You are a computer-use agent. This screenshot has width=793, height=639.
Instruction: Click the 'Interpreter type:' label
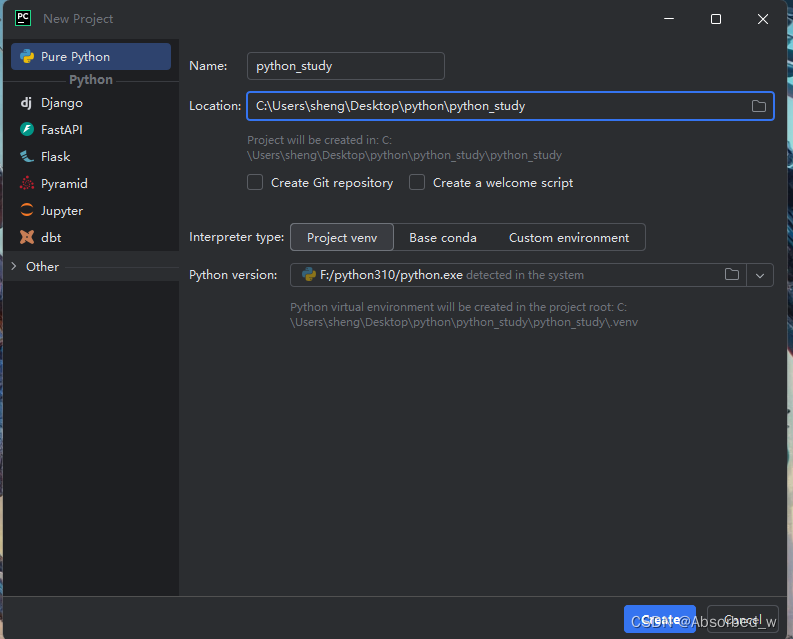tap(236, 237)
